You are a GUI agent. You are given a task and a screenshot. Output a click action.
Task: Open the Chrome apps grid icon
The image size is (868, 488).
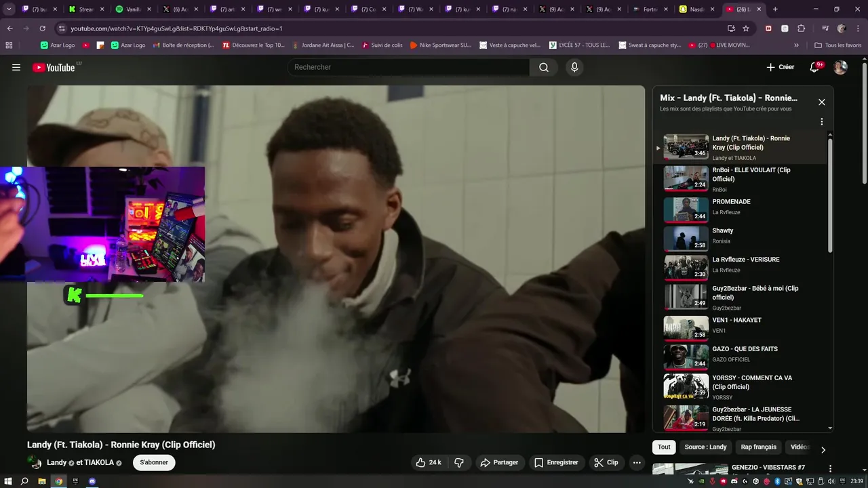[9, 45]
